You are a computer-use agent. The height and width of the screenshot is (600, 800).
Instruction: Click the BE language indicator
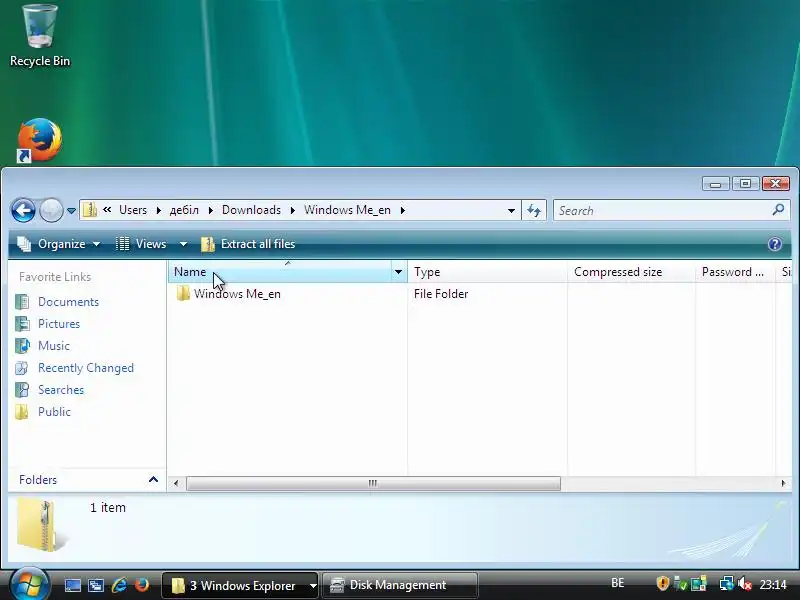coord(617,583)
